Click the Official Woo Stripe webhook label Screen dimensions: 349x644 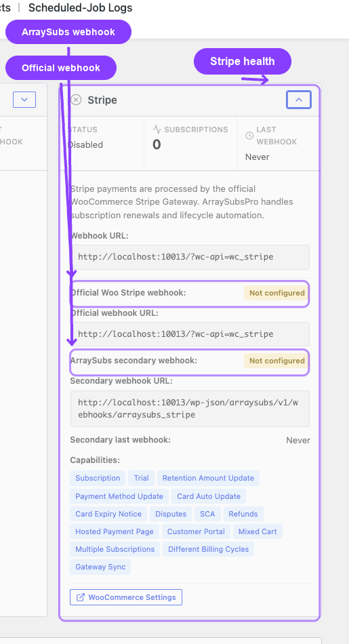pyautogui.click(x=128, y=293)
